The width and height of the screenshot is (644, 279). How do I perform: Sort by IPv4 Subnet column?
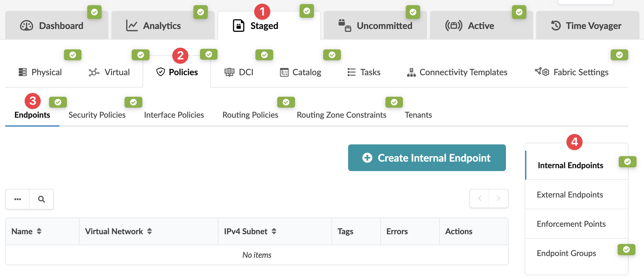coord(274,231)
